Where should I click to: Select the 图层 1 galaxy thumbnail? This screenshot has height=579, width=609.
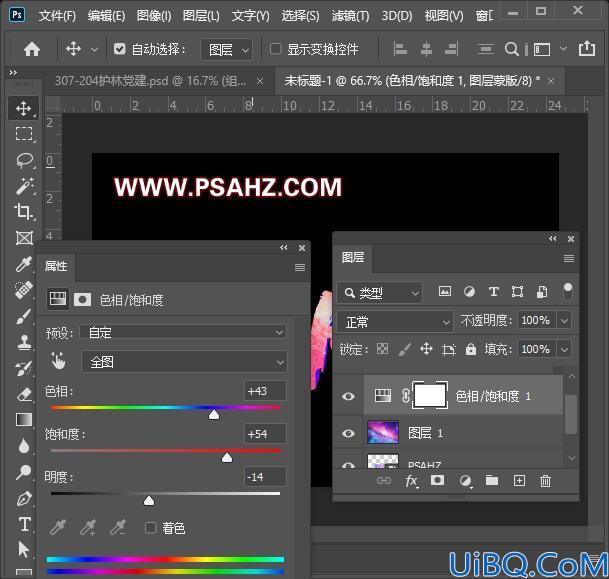click(x=383, y=432)
